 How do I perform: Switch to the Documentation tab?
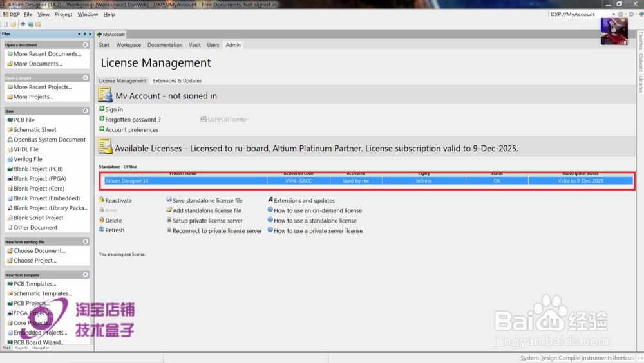click(165, 45)
